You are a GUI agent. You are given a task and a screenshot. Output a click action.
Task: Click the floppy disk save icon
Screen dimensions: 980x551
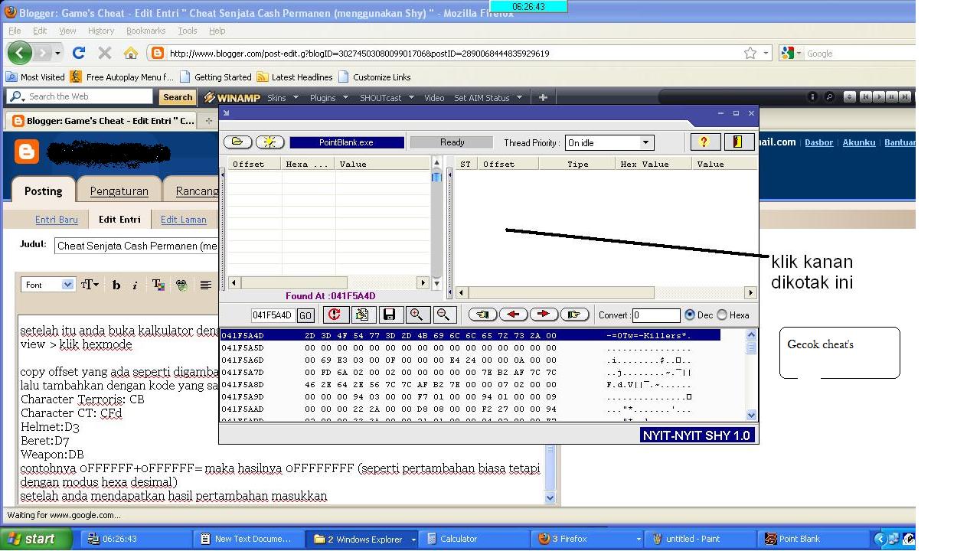click(389, 315)
